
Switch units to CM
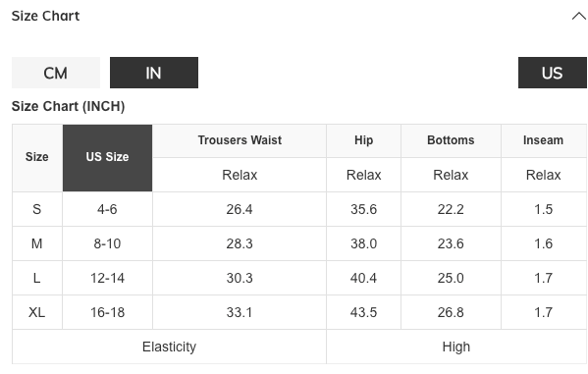click(x=56, y=73)
